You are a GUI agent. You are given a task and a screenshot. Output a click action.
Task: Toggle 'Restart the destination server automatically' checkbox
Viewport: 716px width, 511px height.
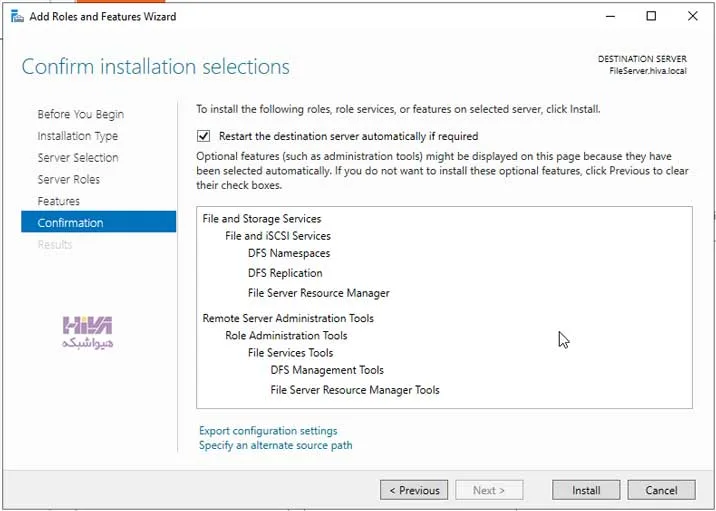[203, 136]
